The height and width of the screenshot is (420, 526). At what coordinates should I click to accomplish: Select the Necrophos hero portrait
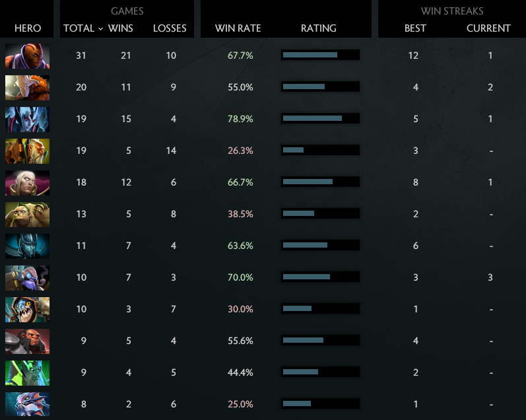point(27,372)
